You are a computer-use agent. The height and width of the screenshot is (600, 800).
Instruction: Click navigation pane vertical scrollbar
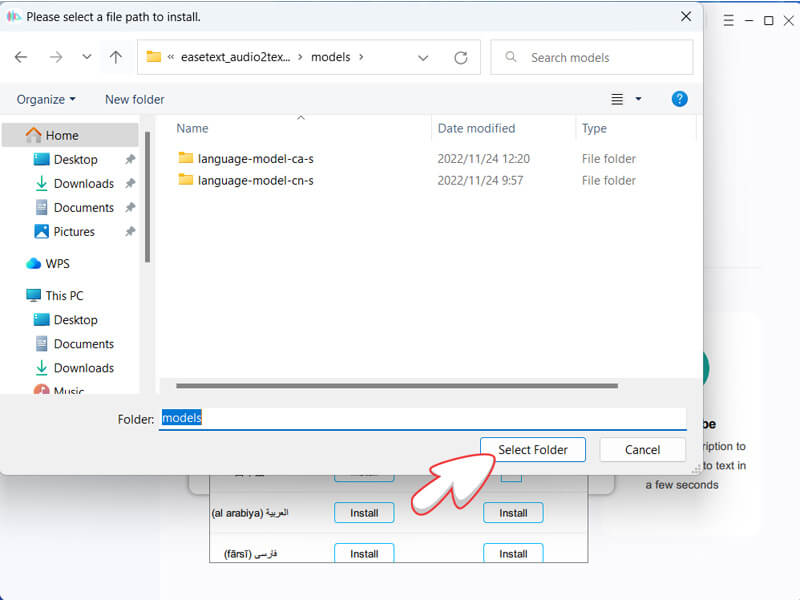coord(147,197)
